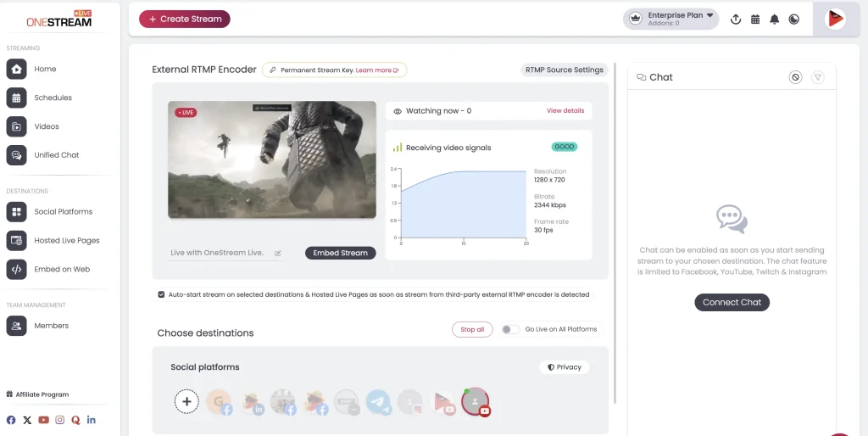Toggle the active YouTube destination with the green dot
Screen dimensions: 868x436
pyautogui.click(x=475, y=401)
